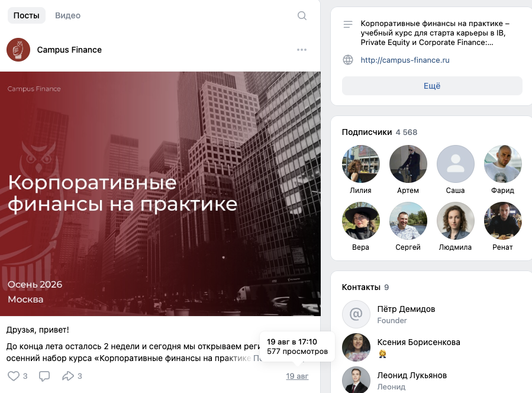This screenshot has height=393, width=532.
Task: Open Ксения Борисенкова's contact avatar
Action: [356, 347]
